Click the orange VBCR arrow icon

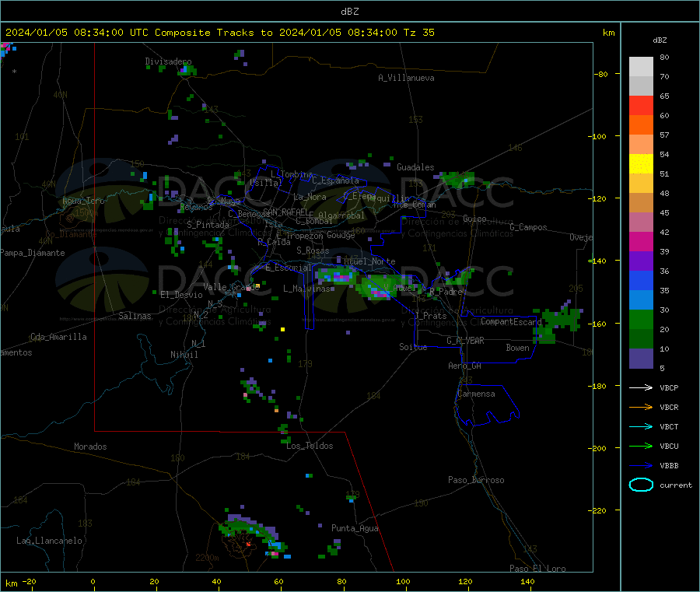pyautogui.click(x=641, y=407)
